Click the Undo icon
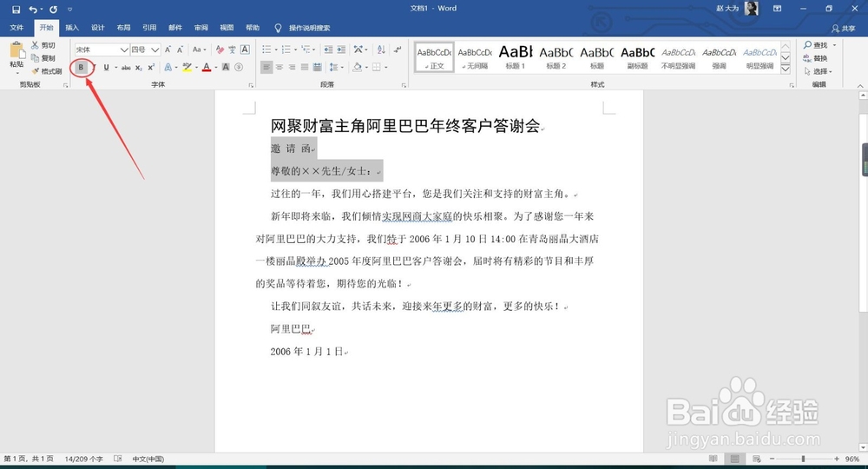The height and width of the screenshot is (469, 868). tap(33, 9)
